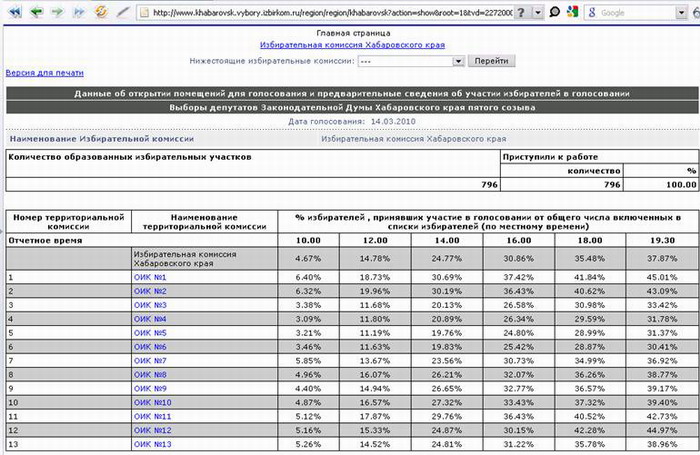The image size is (700, 455).
Task: Reload the page with the orange refresh icon
Action: pyautogui.click(x=101, y=13)
